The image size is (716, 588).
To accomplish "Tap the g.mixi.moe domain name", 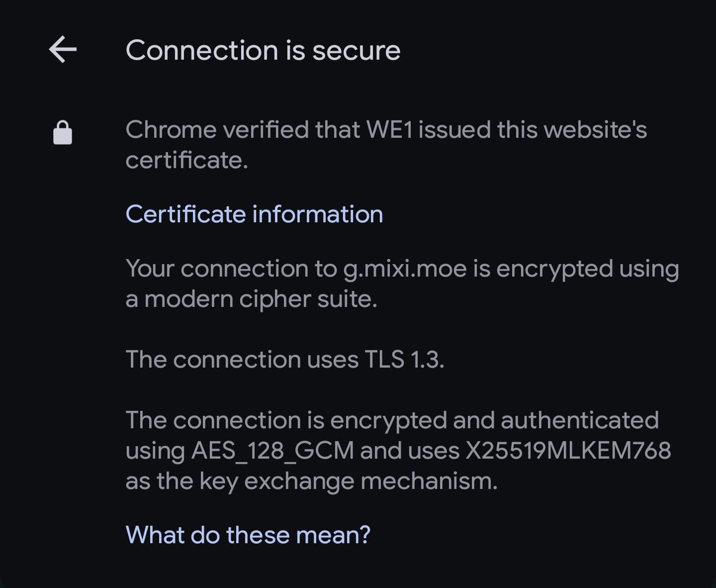I will point(405,269).
